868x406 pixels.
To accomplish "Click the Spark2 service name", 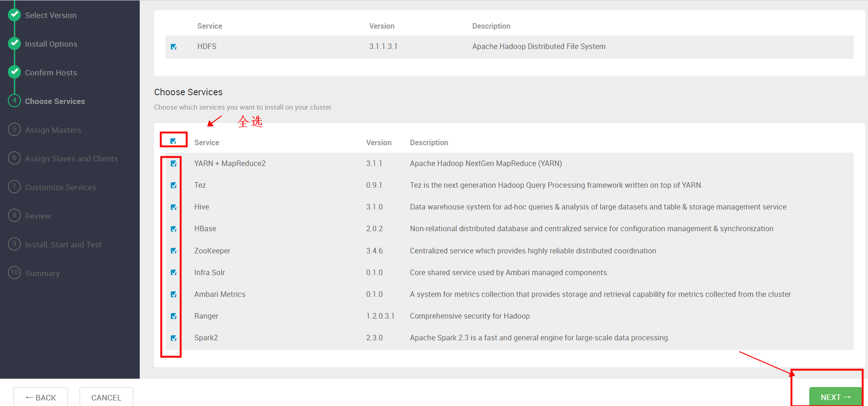I will click(x=206, y=338).
